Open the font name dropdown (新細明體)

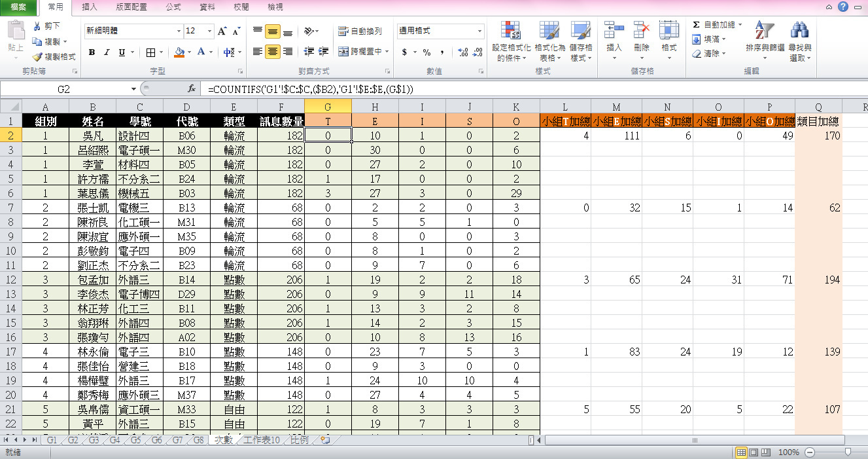point(179,31)
